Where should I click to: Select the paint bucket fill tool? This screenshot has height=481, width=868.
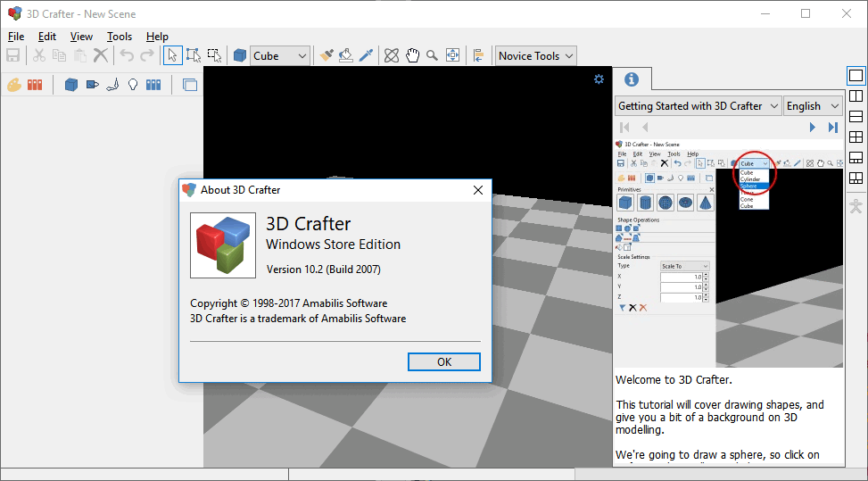click(x=346, y=55)
